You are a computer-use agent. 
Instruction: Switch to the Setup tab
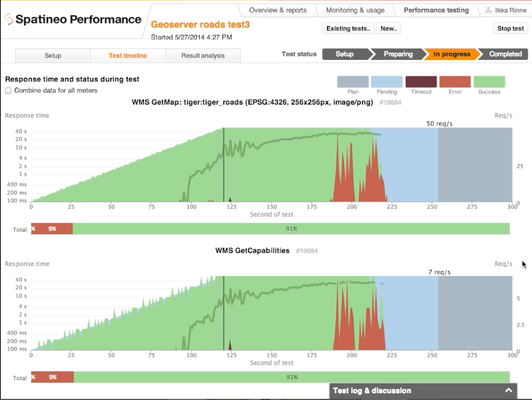tap(53, 55)
